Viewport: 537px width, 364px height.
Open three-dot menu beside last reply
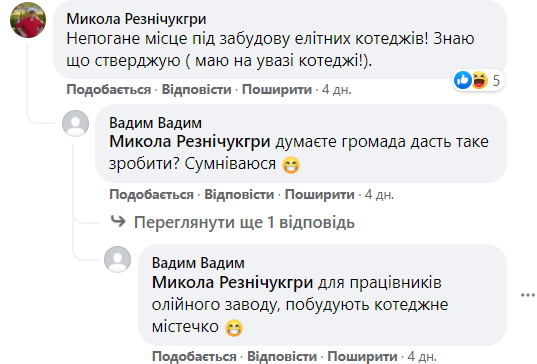(x=528, y=295)
